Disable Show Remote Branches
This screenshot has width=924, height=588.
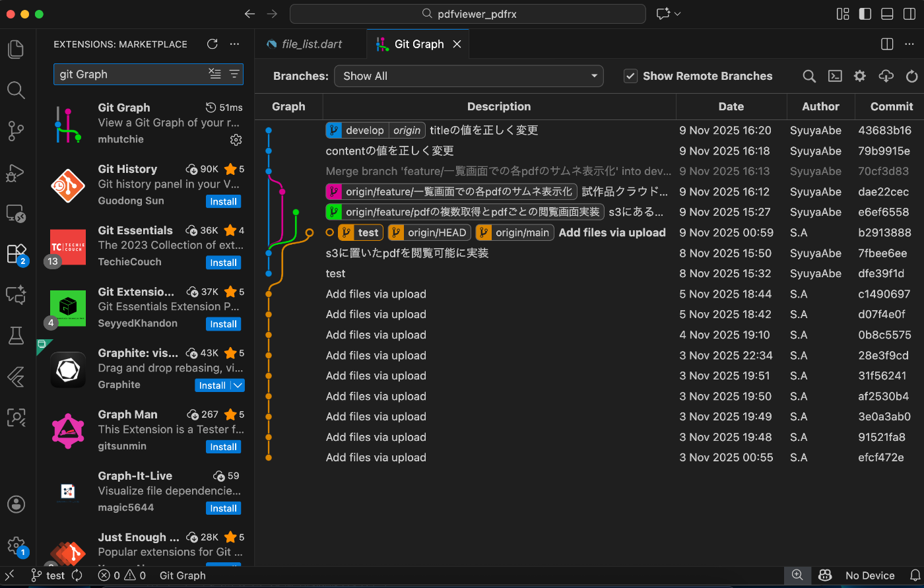coord(630,76)
